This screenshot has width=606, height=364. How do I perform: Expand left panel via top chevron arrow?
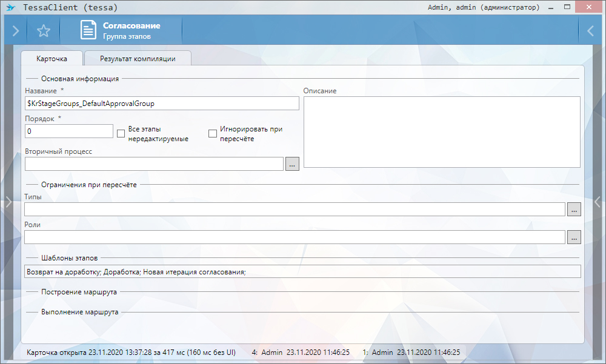pos(15,31)
